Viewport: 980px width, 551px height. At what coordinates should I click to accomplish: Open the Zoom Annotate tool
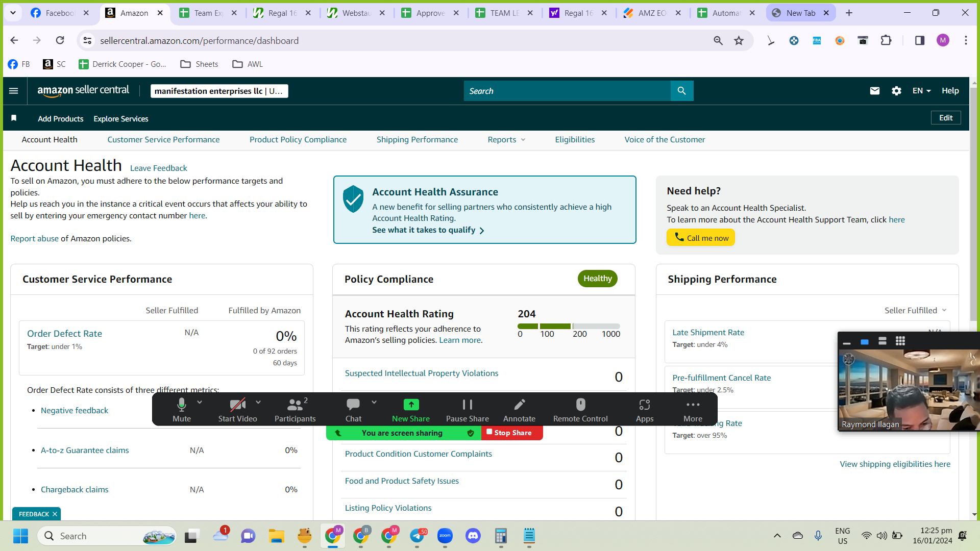pyautogui.click(x=519, y=410)
